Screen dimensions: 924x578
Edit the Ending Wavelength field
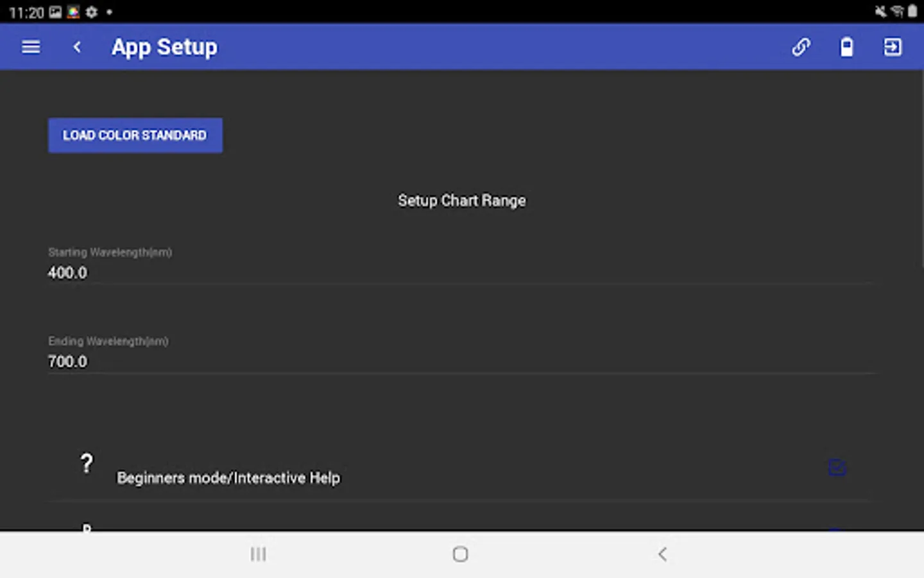click(461, 362)
